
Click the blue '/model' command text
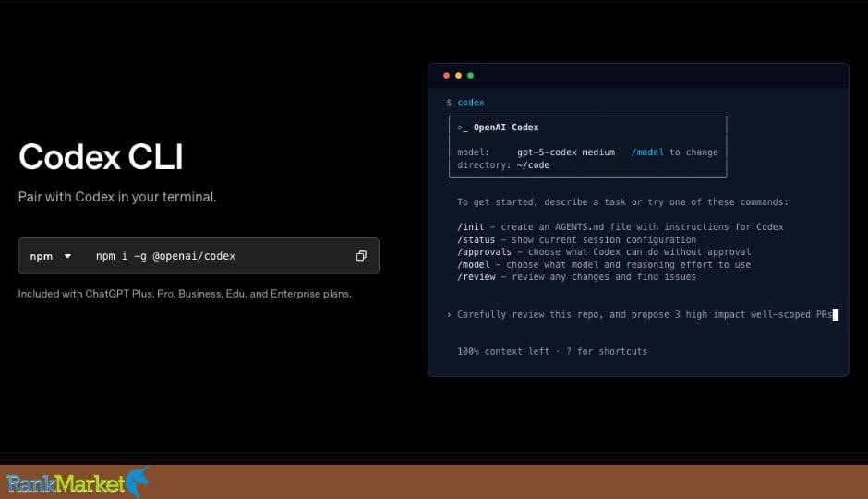point(647,152)
